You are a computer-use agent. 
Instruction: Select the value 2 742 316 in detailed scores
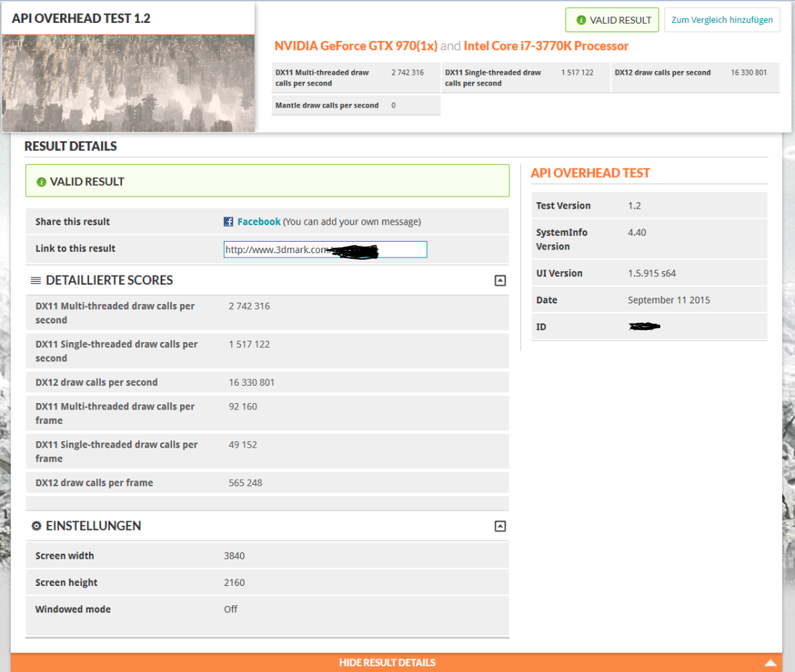click(249, 306)
